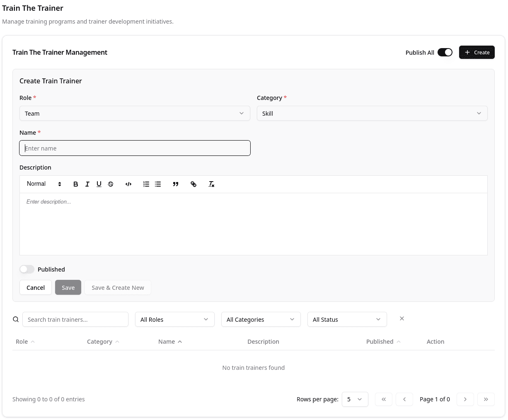Sort table by Name column

point(170,342)
